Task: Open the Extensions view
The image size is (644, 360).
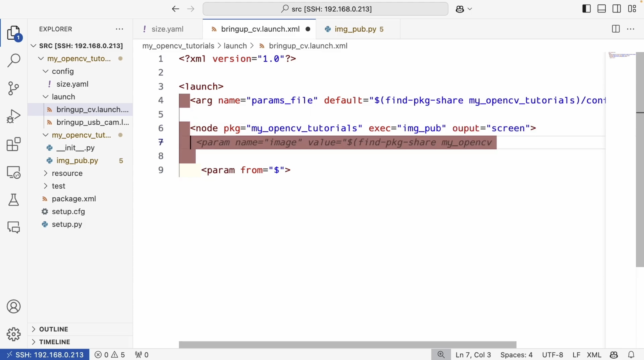Action: coord(13,144)
